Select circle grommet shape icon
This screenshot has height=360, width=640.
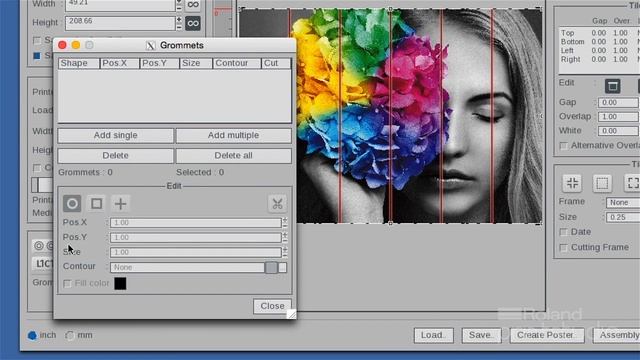tap(72, 203)
